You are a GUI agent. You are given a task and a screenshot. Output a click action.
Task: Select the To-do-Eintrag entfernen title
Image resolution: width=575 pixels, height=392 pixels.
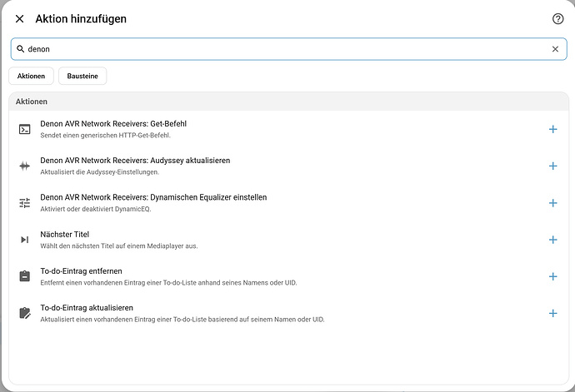[x=81, y=271]
